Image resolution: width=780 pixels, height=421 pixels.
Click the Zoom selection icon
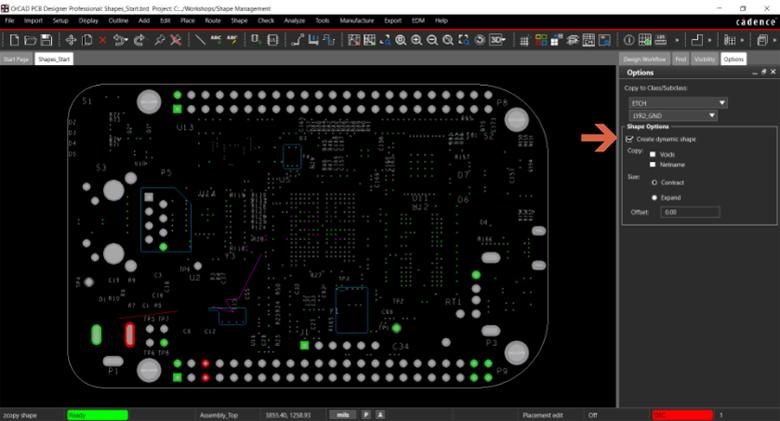[464, 40]
